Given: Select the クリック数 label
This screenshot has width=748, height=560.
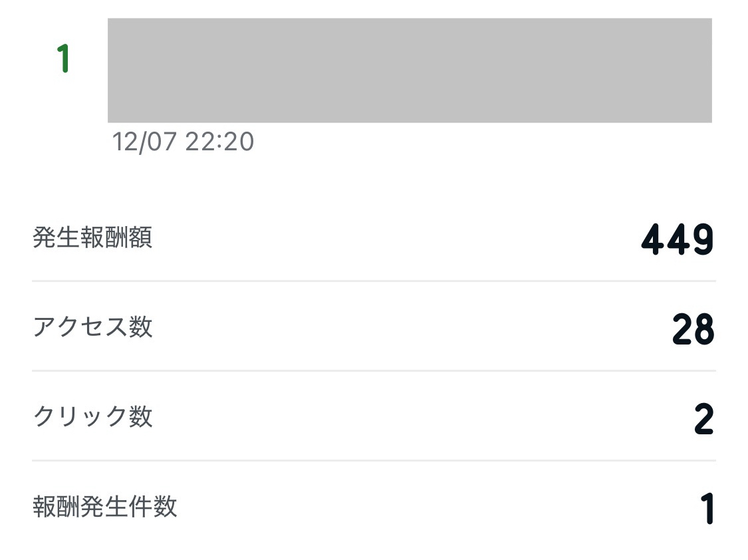Looking at the screenshot, I should click(92, 417).
